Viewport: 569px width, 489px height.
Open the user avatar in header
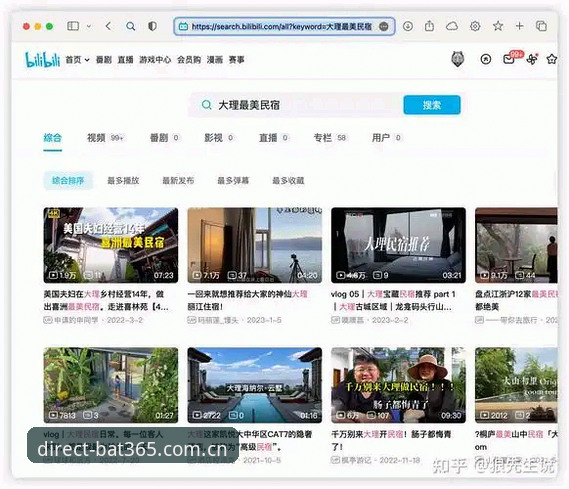coord(458,59)
